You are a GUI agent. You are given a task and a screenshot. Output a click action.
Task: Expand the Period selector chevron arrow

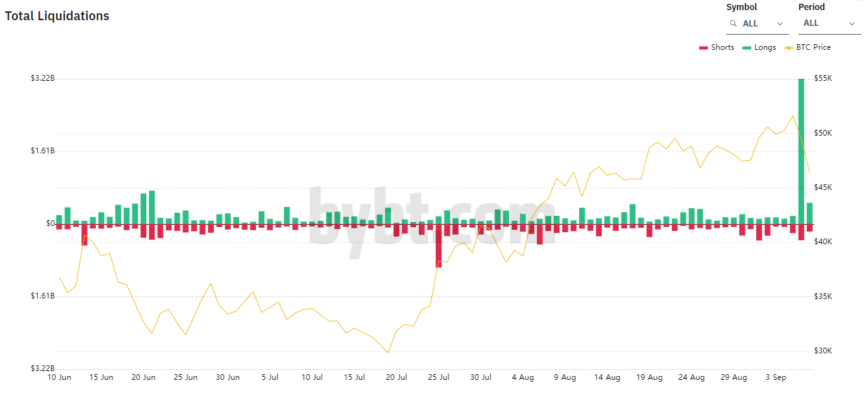pyautogui.click(x=852, y=24)
